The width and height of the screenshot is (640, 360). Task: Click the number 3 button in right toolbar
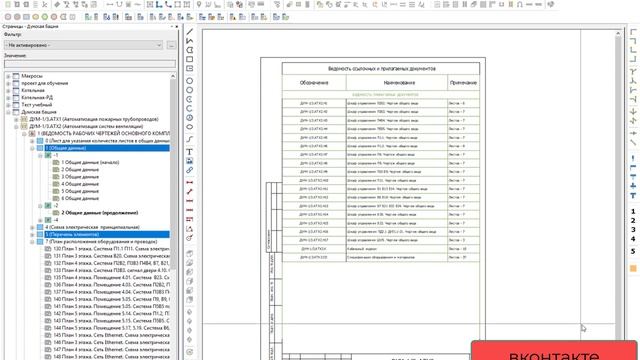(x=633, y=230)
